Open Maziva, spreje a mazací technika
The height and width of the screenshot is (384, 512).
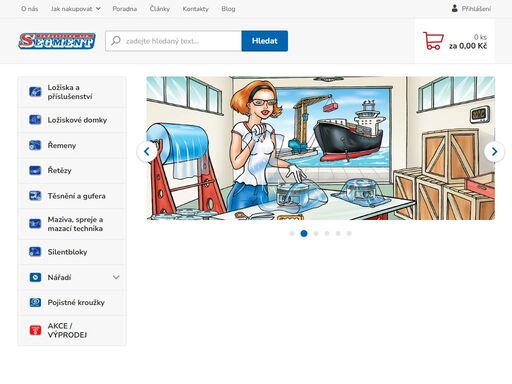point(72,224)
